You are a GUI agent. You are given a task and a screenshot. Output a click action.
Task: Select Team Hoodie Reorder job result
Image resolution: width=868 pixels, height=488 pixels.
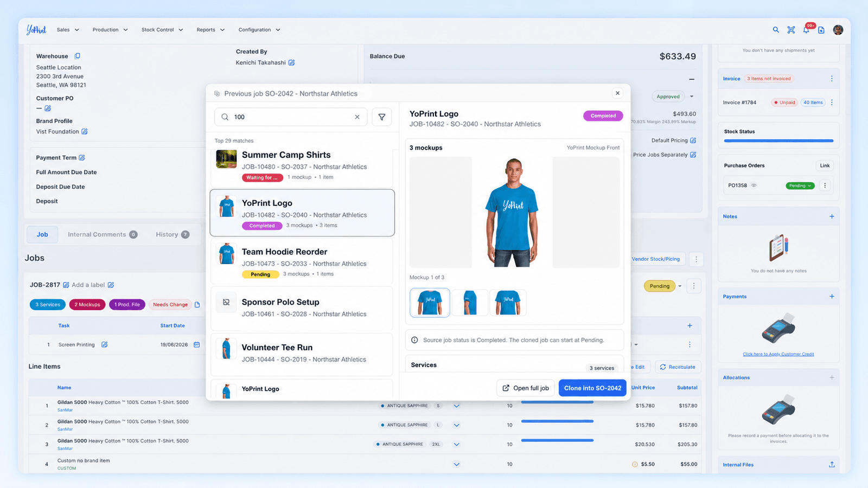pos(302,261)
